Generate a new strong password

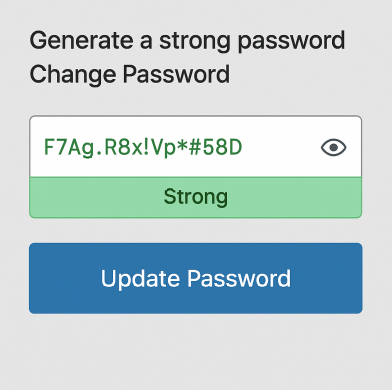pyautogui.click(x=187, y=41)
